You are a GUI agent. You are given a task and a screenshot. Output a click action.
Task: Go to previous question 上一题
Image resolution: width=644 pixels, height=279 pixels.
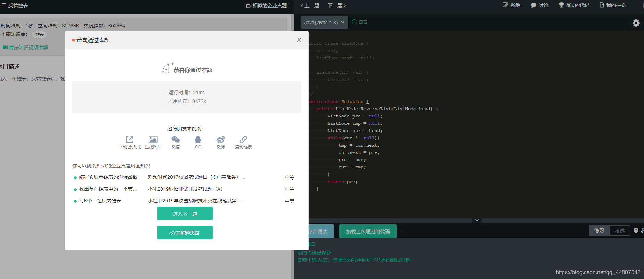310,6
